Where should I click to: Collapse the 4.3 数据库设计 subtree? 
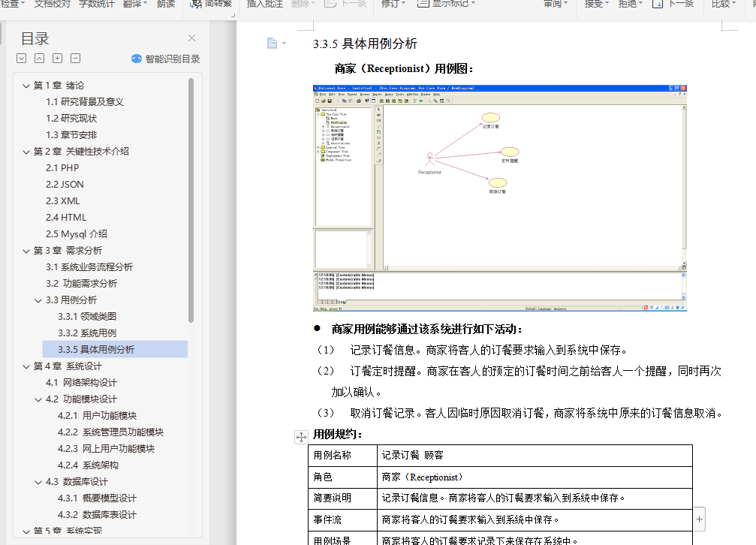[38, 482]
